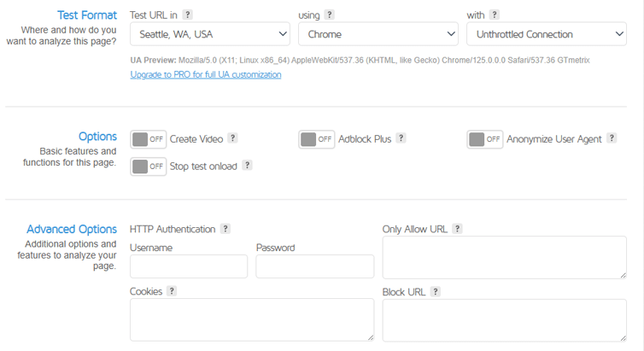Turn on the Adblock Plus switch
This screenshot has height=351, width=644.
click(317, 139)
